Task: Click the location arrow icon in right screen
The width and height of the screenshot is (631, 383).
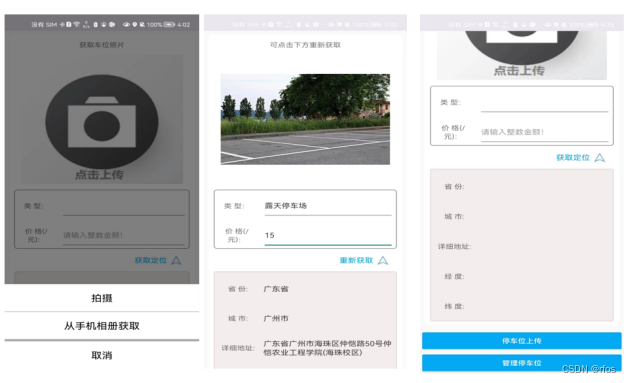Action: point(600,157)
